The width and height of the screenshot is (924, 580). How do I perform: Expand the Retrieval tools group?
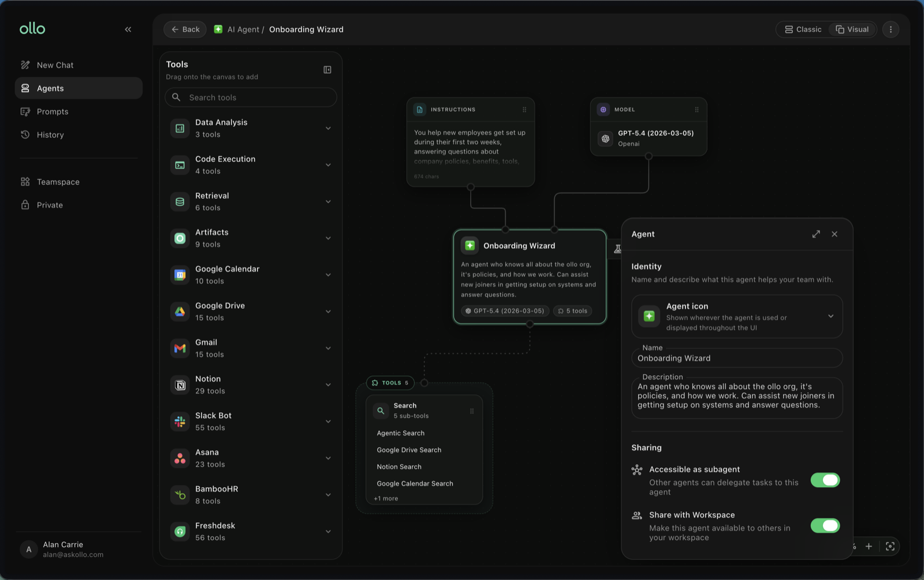coord(328,201)
